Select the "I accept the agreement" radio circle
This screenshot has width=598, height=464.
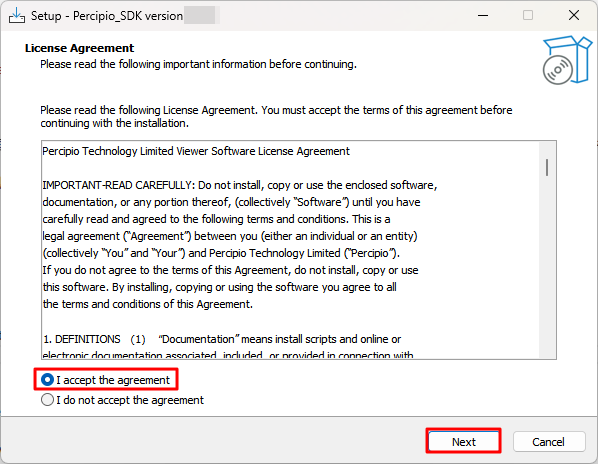47,380
